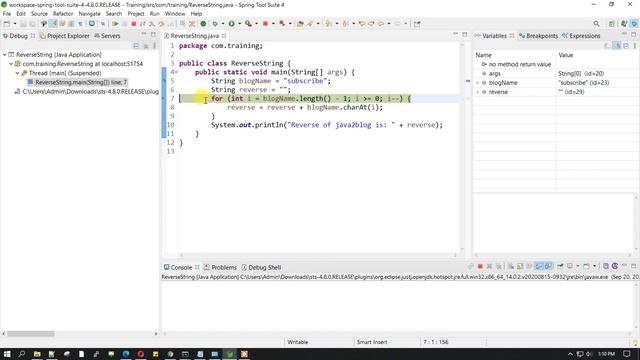
Task: Open the New toolbar dropdown arrow
Action: point(15,24)
